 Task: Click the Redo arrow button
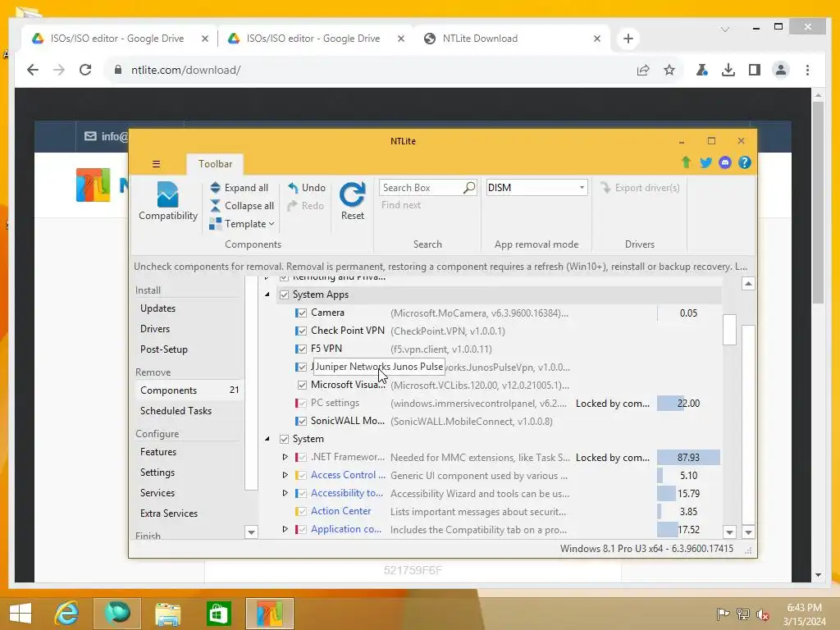[x=305, y=206]
